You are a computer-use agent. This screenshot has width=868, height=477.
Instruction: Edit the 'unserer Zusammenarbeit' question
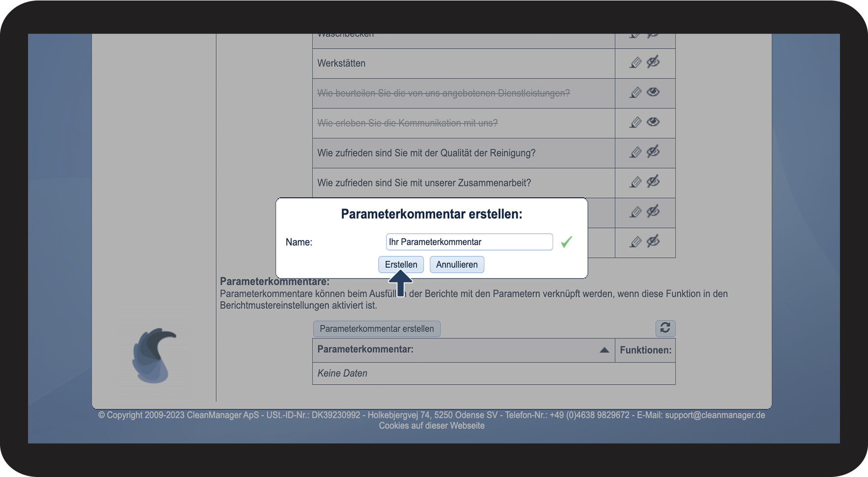click(635, 183)
